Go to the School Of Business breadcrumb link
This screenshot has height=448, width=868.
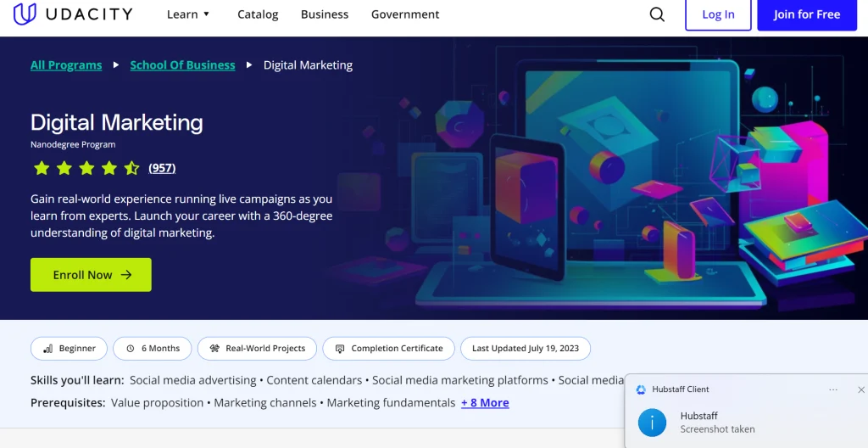(183, 64)
